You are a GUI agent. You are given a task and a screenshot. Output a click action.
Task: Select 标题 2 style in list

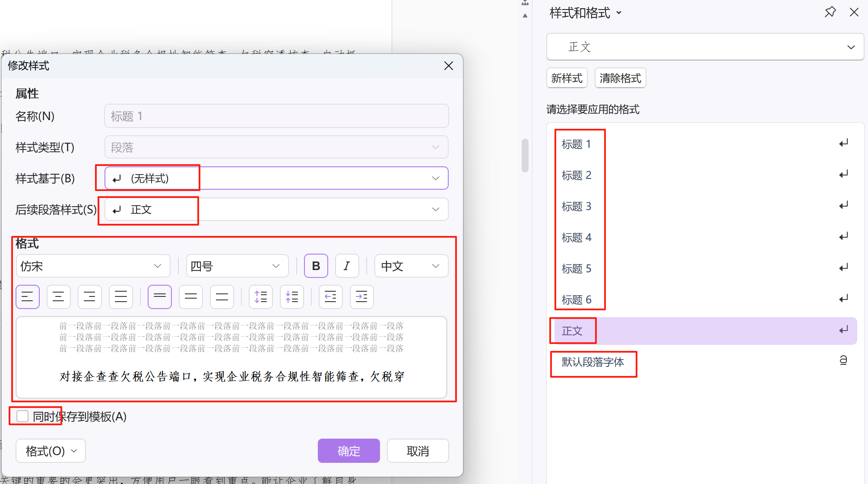[x=577, y=175]
